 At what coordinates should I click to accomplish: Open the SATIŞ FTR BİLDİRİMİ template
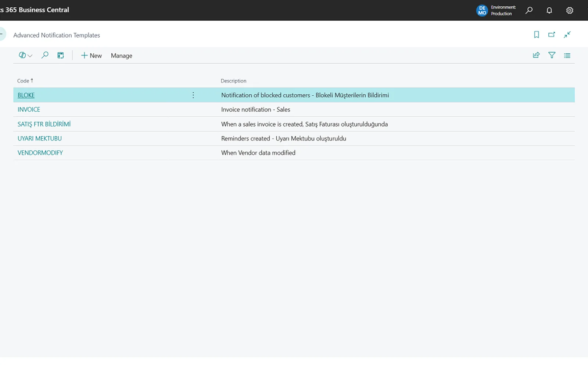point(44,124)
